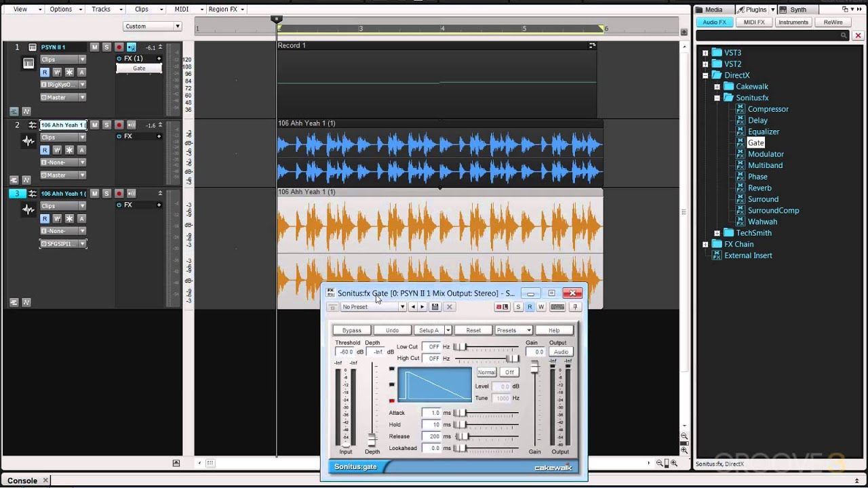Open the Custom track control dropdown
868x488 pixels.
click(153, 26)
